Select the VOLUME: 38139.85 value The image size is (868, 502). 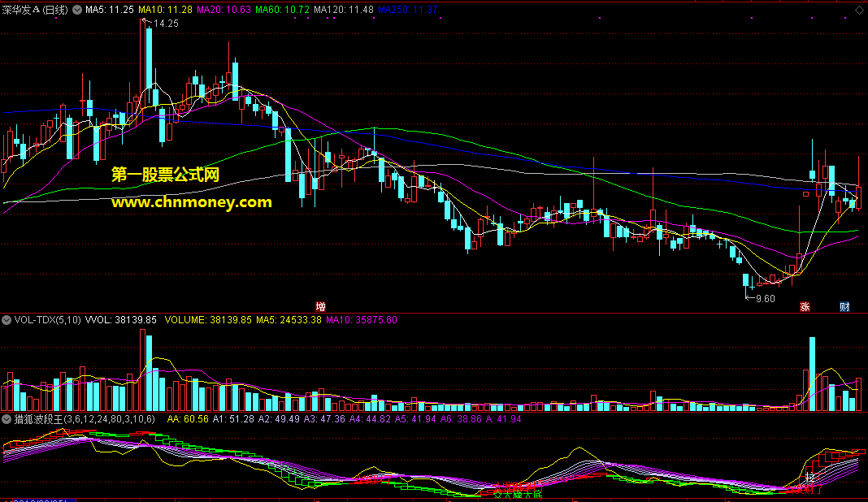[208, 320]
